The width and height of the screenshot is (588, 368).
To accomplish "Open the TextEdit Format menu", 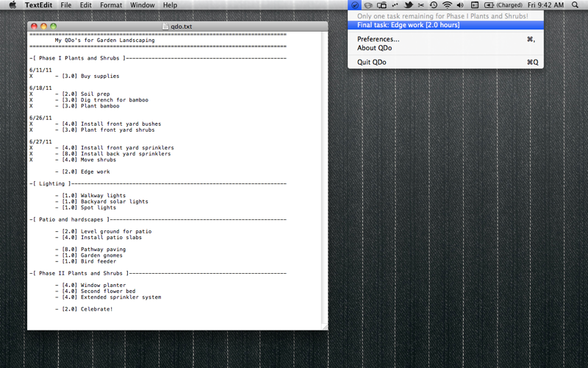I will [111, 5].
